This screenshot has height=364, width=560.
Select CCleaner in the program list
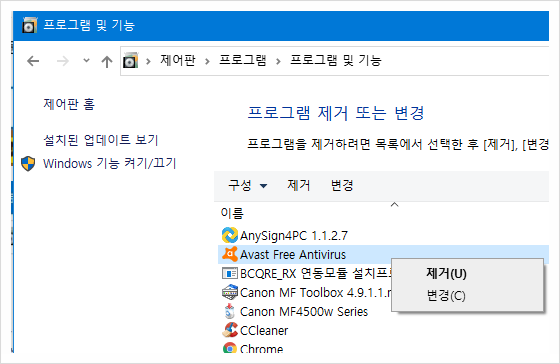(x=264, y=330)
